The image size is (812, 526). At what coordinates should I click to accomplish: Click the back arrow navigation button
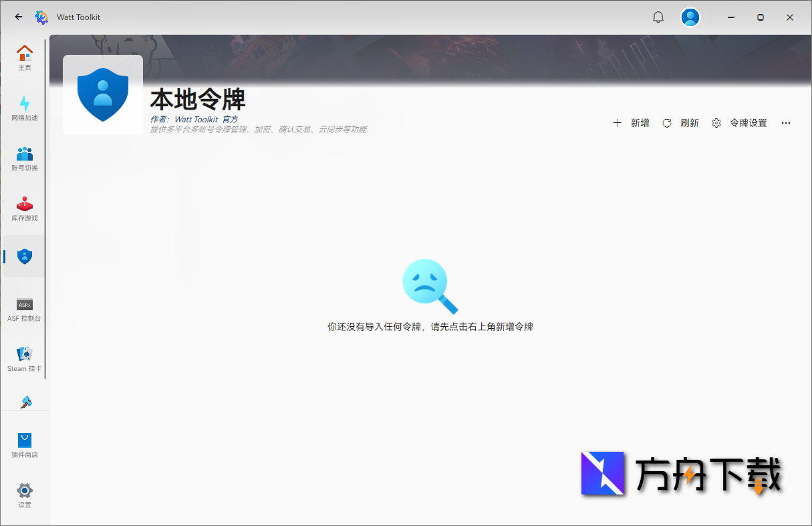point(18,17)
